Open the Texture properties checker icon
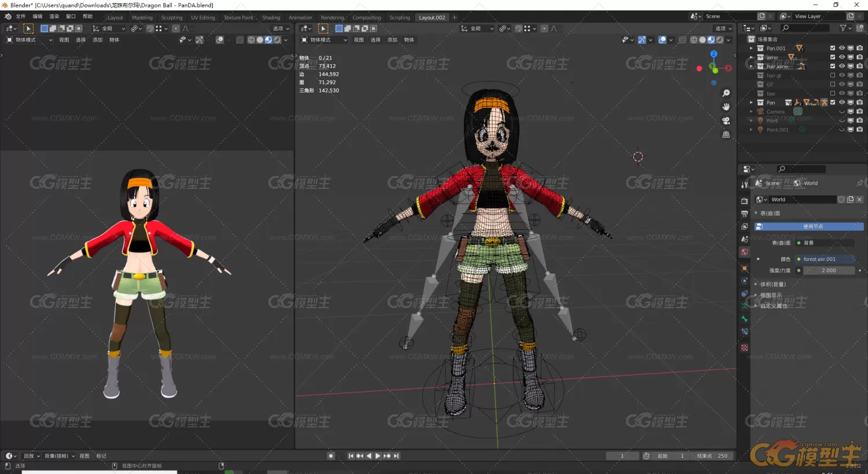868x474 pixels. 744,348
